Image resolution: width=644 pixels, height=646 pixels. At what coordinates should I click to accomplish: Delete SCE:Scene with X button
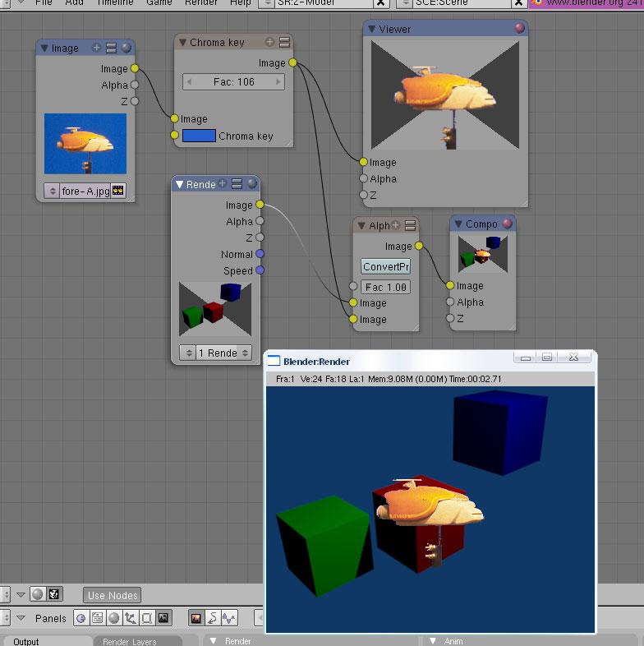[519, 3]
